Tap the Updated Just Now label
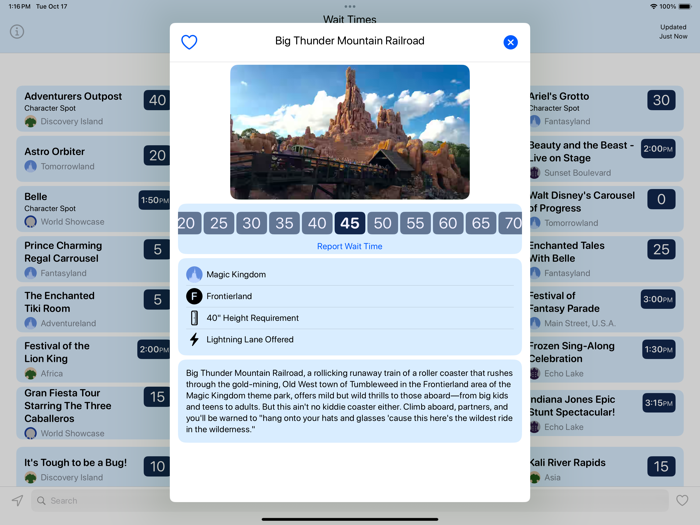The image size is (700, 525). [x=673, y=32]
